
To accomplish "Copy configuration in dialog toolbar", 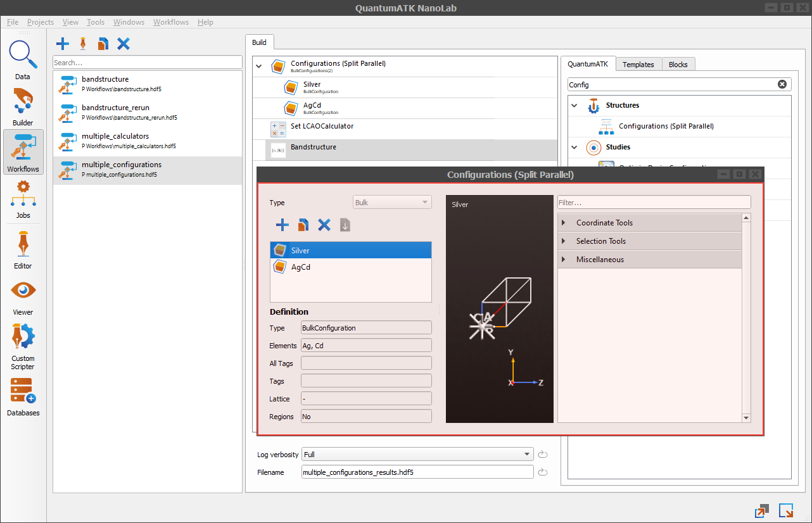I will [303, 225].
